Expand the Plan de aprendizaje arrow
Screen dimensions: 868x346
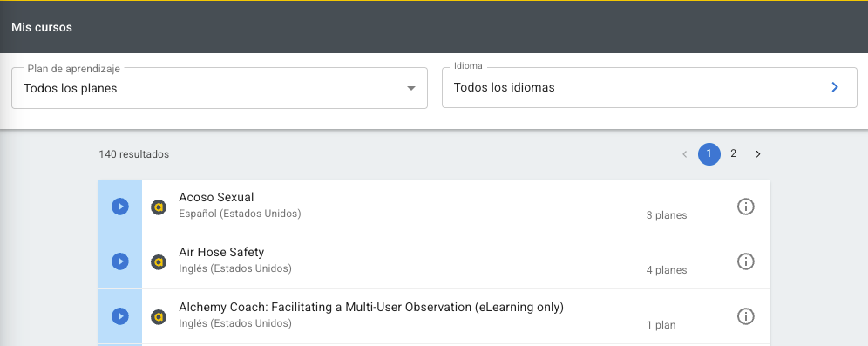coord(410,88)
